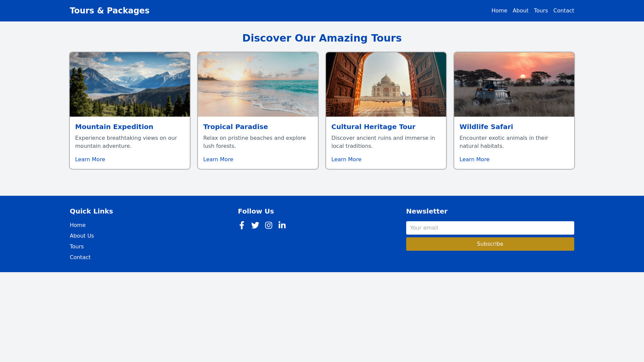This screenshot has width=644, height=362.
Task: Follow Learn More link for Wildlife Safari
Action: pyautogui.click(x=474, y=160)
